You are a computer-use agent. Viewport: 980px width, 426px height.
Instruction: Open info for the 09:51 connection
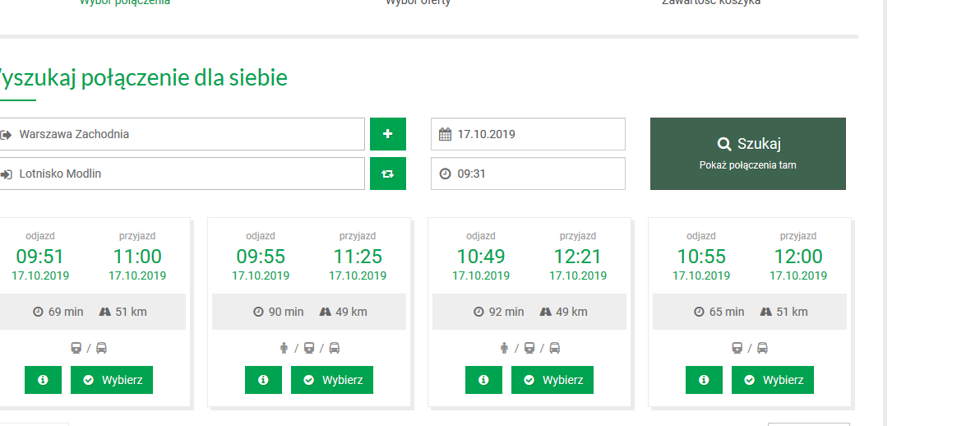tap(43, 380)
